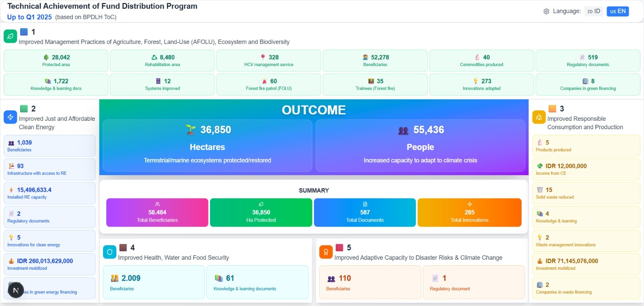The height and width of the screenshot is (306, 644).
Task: Click the 28,042 Protected area card
Action: click(x=56, y=60)
